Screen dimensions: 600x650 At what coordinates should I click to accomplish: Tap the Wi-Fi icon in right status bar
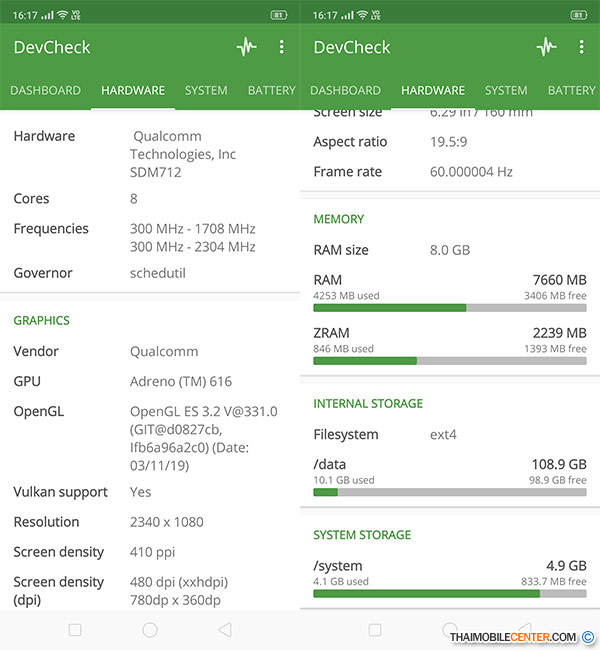(362, 15)
